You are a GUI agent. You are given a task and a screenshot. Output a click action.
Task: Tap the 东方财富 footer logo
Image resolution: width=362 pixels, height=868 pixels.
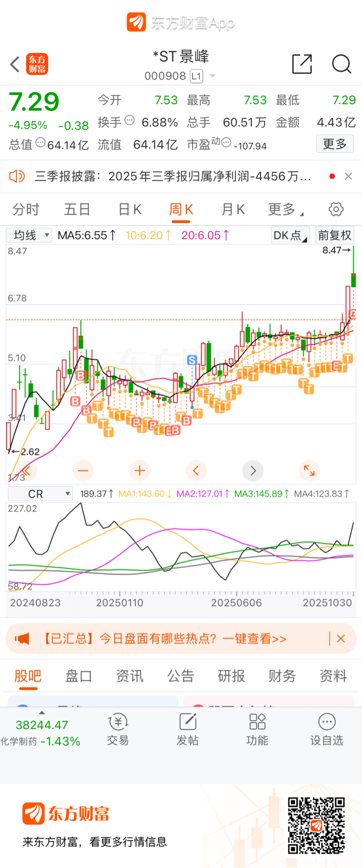[x=66, y=814]
